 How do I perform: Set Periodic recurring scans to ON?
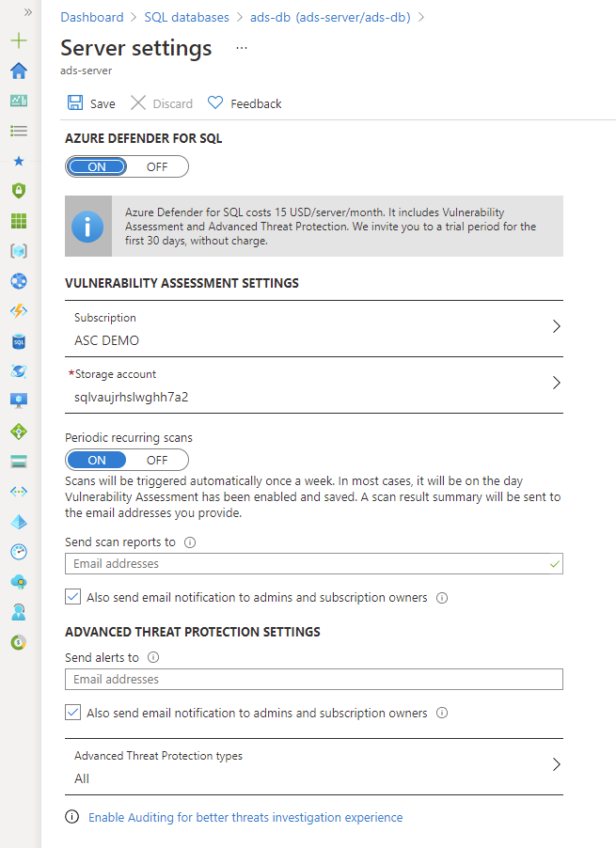tap(97, 461)
